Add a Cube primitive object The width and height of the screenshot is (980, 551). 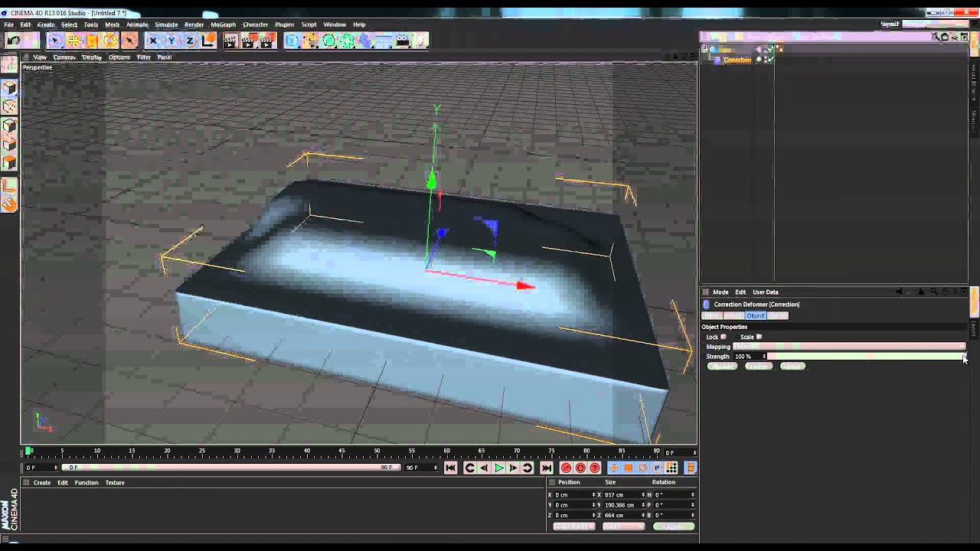point(292,41)
